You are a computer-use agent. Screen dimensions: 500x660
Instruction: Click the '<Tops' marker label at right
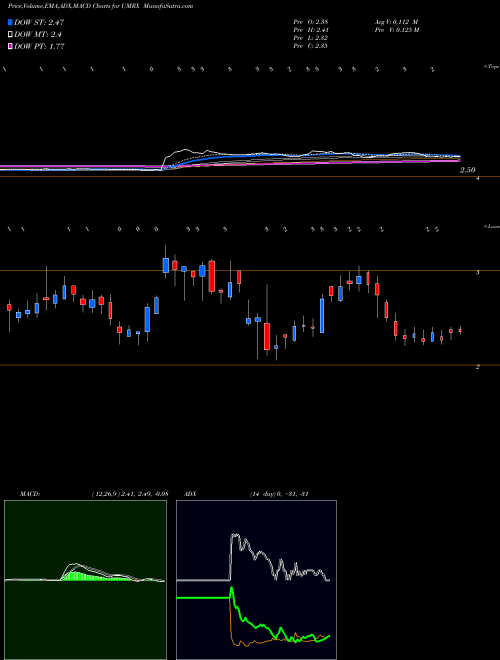[492, 67]
